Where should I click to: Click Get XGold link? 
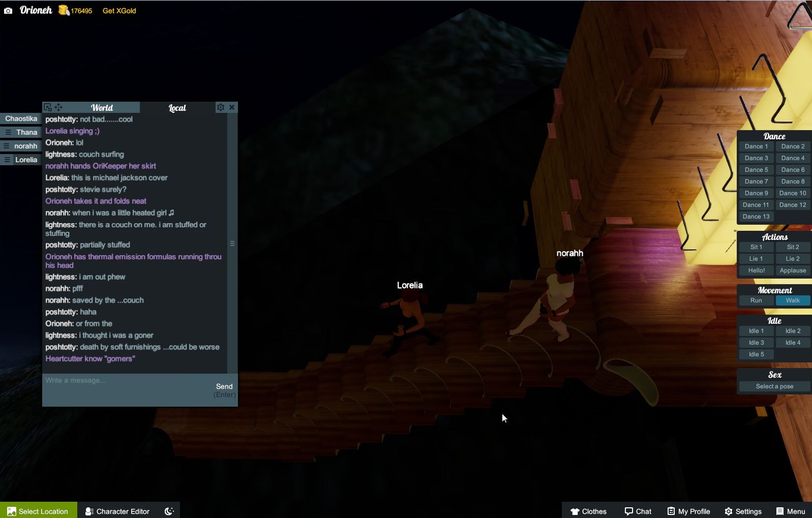119,11
